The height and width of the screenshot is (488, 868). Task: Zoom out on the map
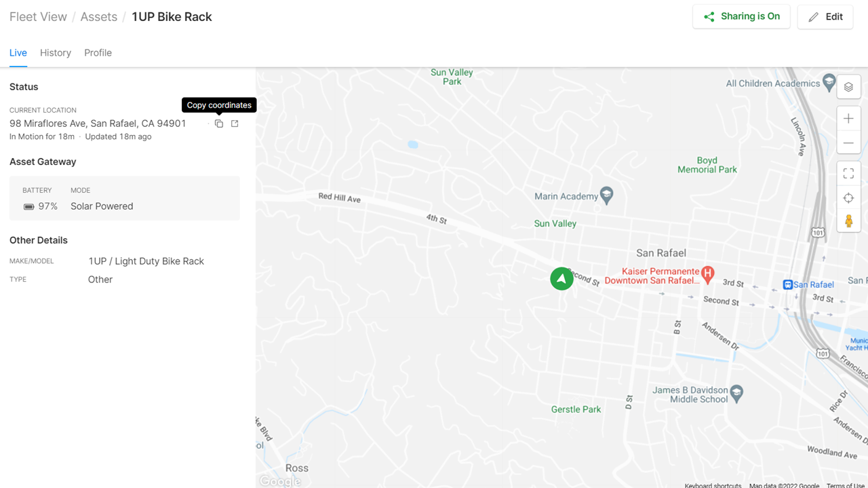(x=848, y=143)
